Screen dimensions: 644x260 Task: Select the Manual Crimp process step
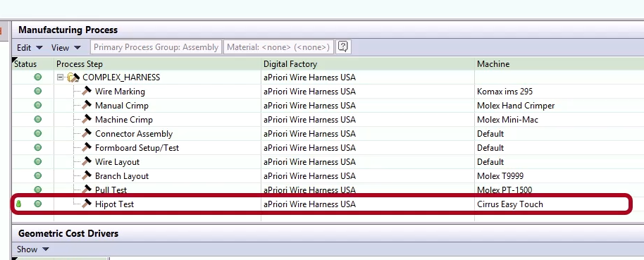(x=122, y=106)
